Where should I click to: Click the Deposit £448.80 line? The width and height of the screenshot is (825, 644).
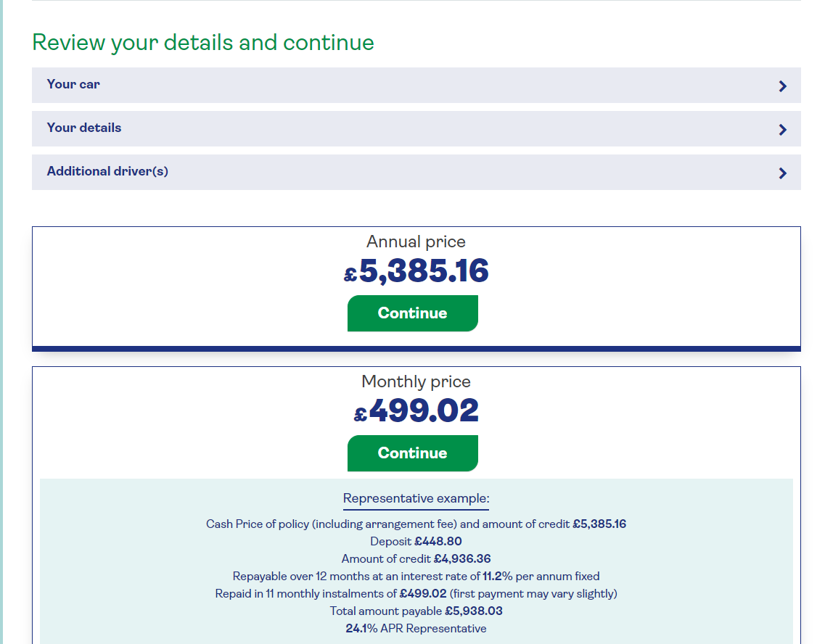(416, 542)
